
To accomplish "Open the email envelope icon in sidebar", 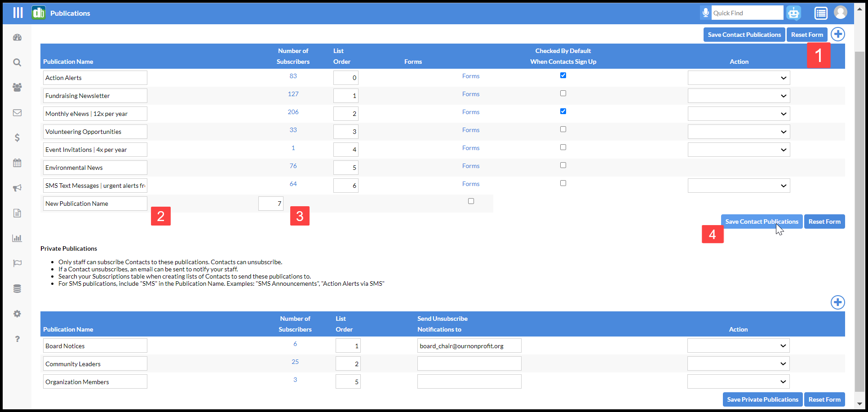I will point(17,113).
